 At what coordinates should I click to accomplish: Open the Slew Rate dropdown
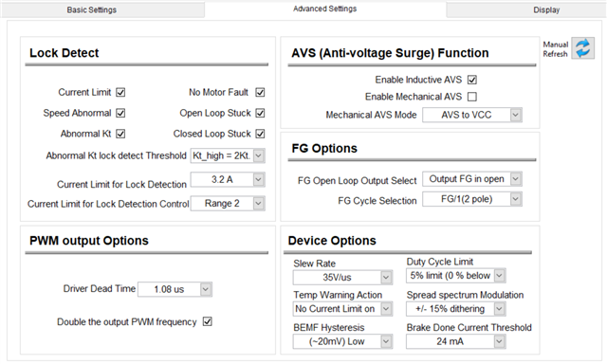coord(342,278)
